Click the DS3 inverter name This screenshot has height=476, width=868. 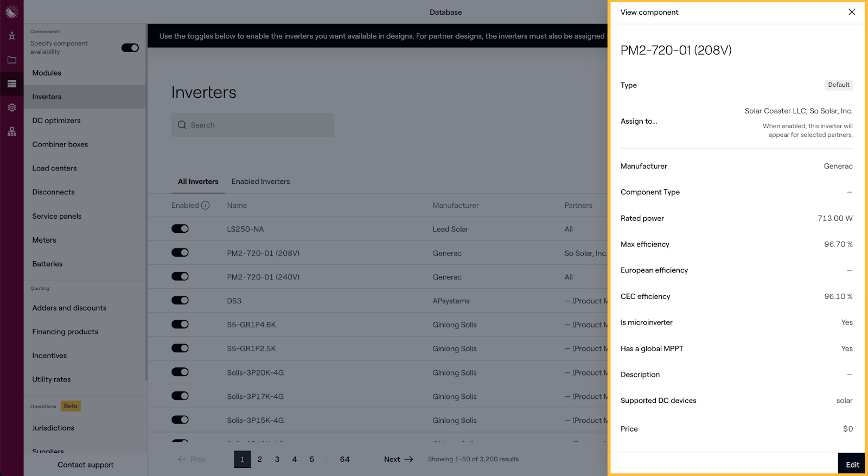[x=234, y=301]
